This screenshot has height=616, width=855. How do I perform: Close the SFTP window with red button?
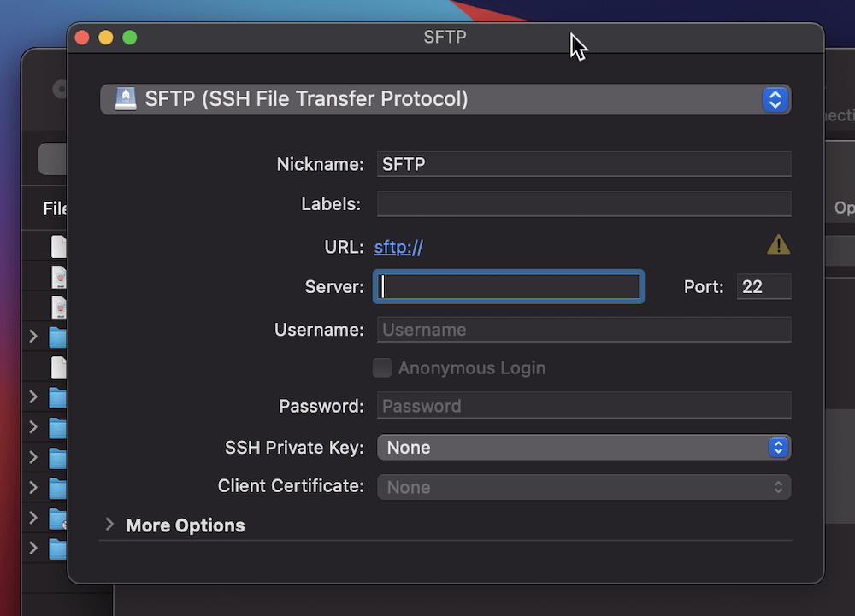coord(82,38)
